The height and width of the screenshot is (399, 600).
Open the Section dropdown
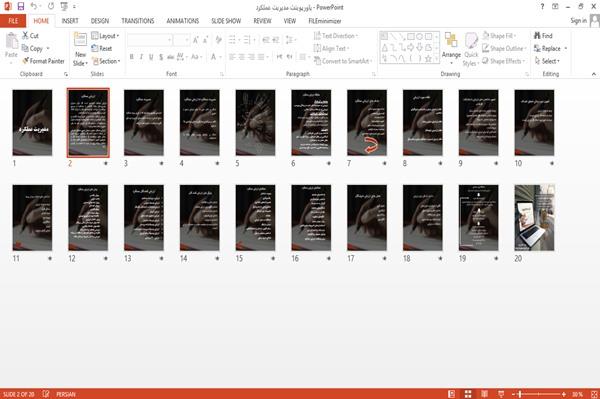pos(106,61)
